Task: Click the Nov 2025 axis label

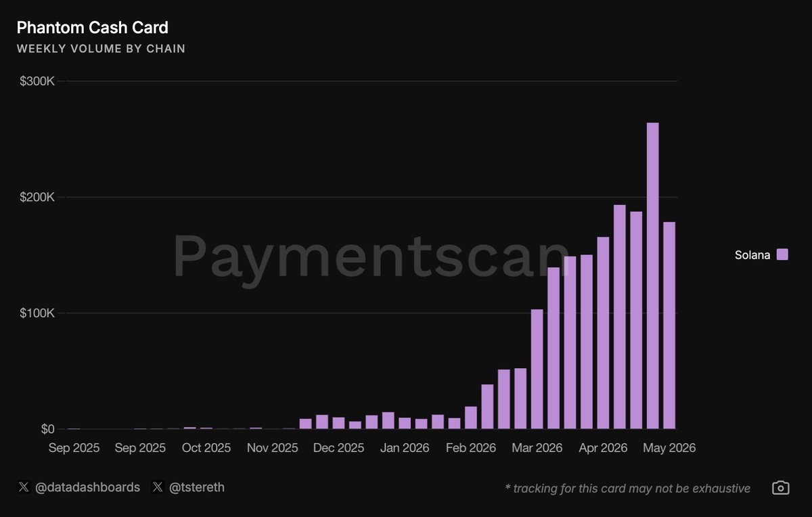Action: coord(273,448)
